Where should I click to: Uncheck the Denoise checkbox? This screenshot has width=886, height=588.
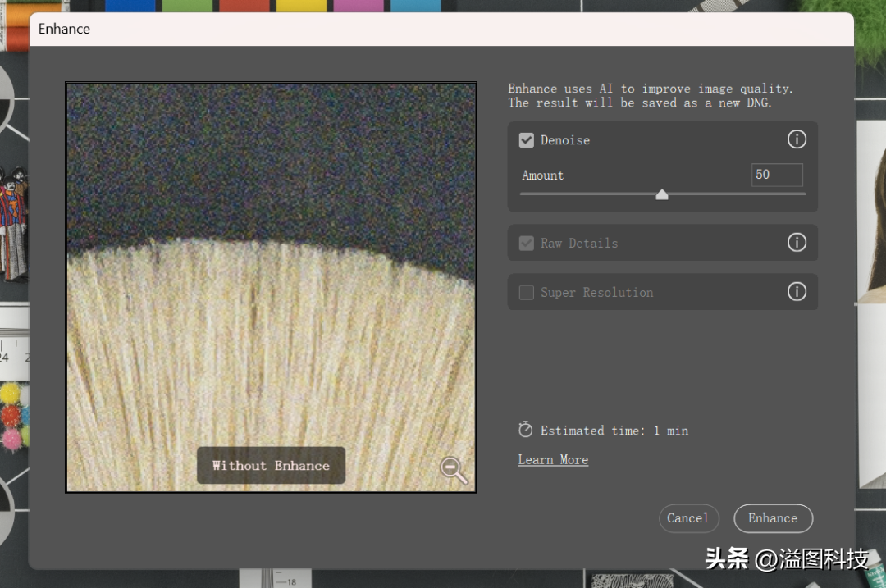point(526,140)
